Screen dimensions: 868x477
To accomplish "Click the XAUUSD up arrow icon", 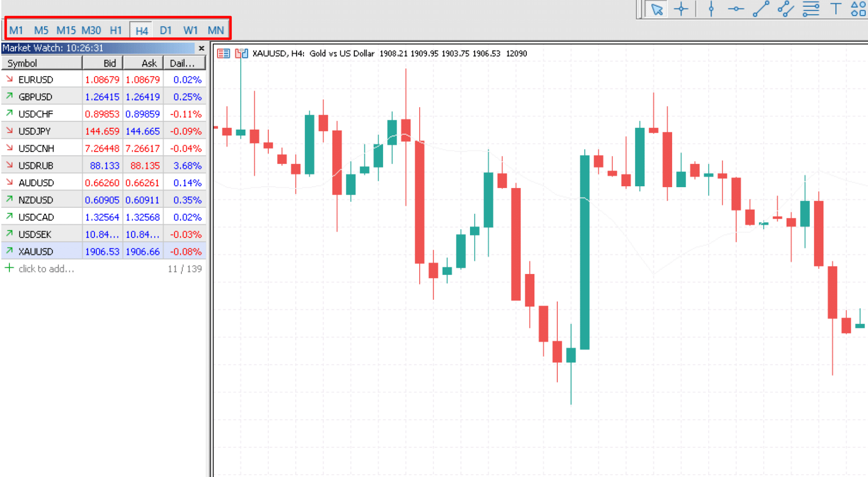I will 9,251.
